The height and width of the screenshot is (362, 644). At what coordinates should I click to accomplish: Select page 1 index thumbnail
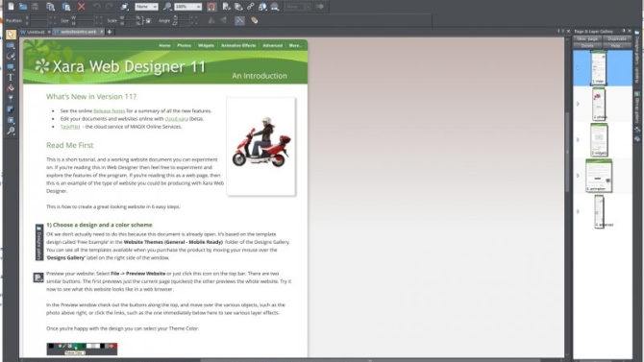click(599, 68)
